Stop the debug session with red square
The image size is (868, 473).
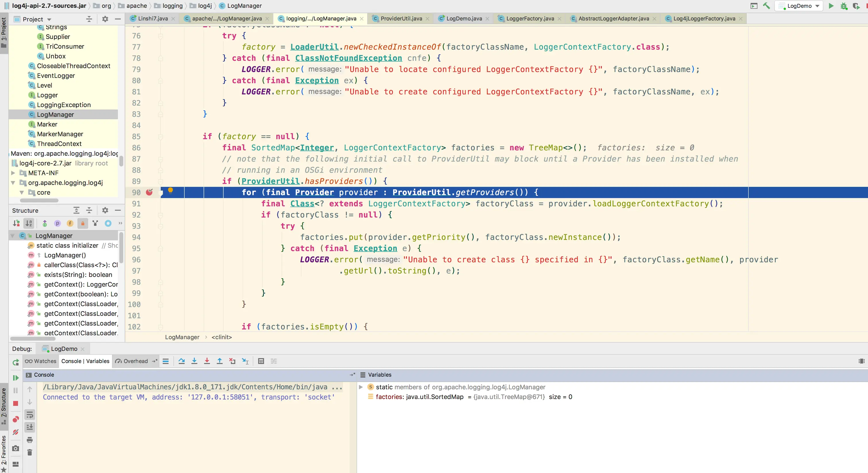(x=15, y=403)
